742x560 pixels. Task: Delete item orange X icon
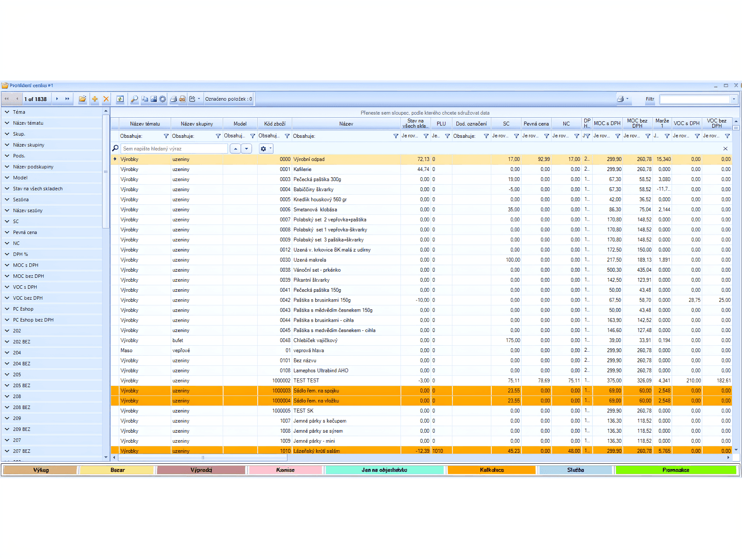pyautogui.click(x=106, y=99)
